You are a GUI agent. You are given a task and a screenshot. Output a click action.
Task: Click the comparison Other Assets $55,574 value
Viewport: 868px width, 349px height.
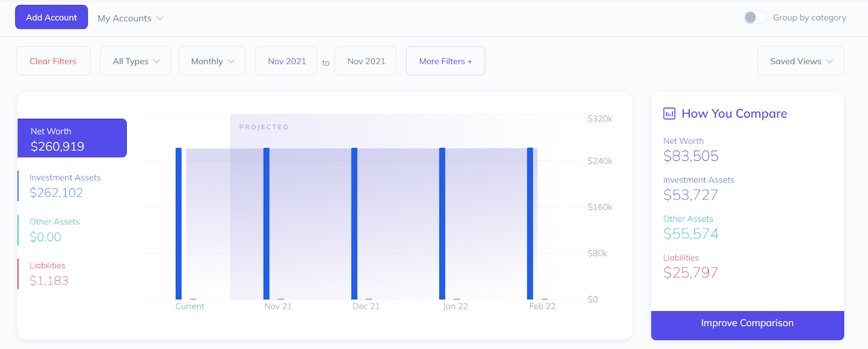(691, 234)
